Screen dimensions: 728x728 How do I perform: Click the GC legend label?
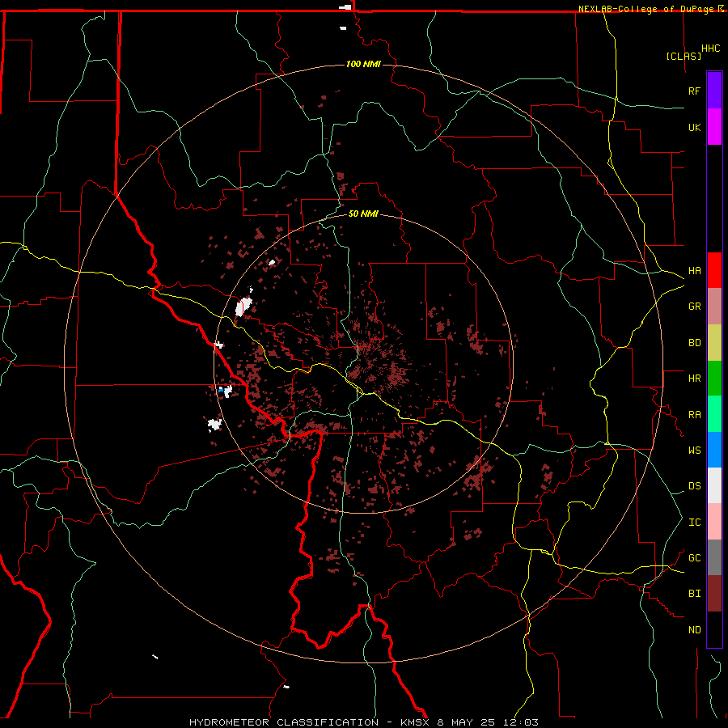(694, 558)
